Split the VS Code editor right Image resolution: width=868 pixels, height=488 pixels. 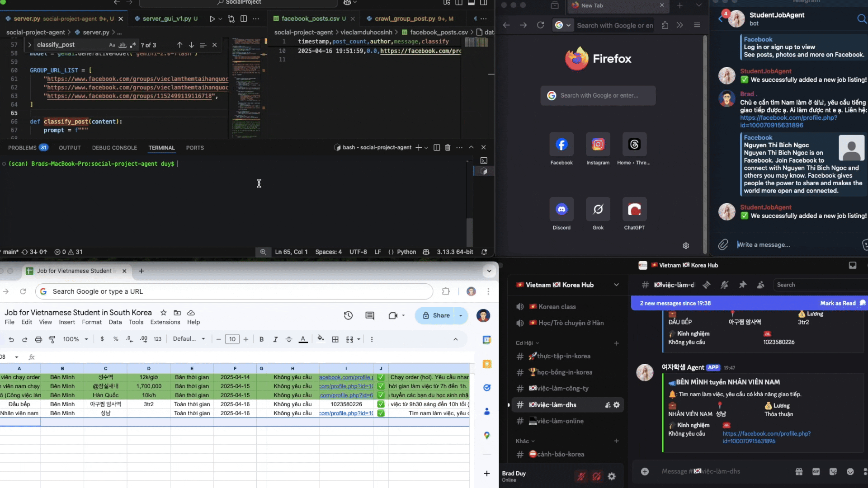point(244,19)
